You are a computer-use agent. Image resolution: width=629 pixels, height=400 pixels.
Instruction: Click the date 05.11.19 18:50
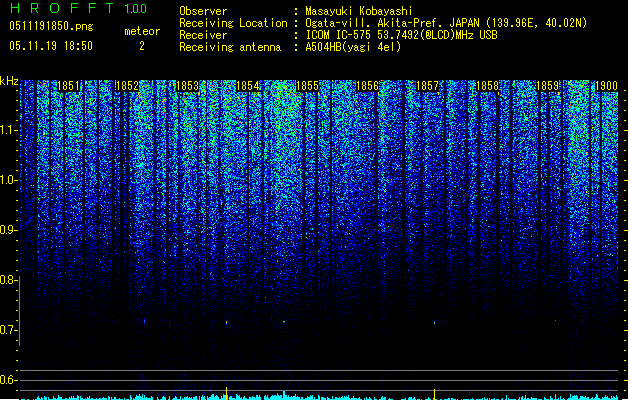click(x=51, y=46)
